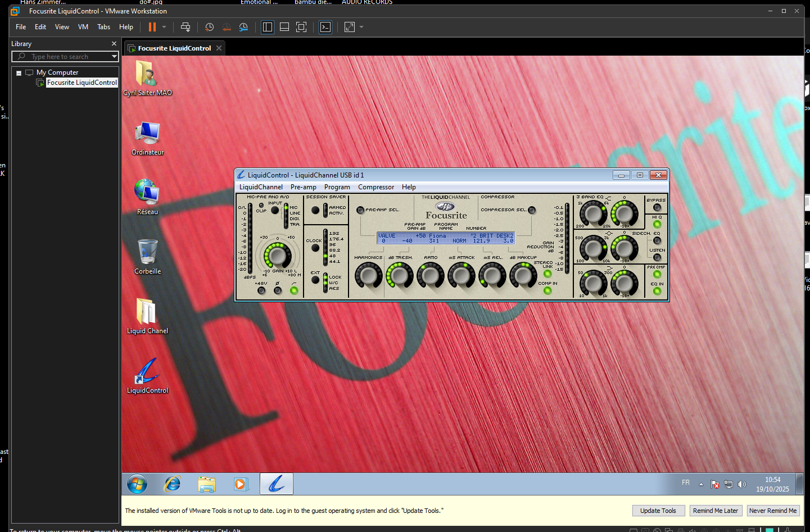Toggle the +48V phantom power button
The image size is (810, 532).
[261, 290]
